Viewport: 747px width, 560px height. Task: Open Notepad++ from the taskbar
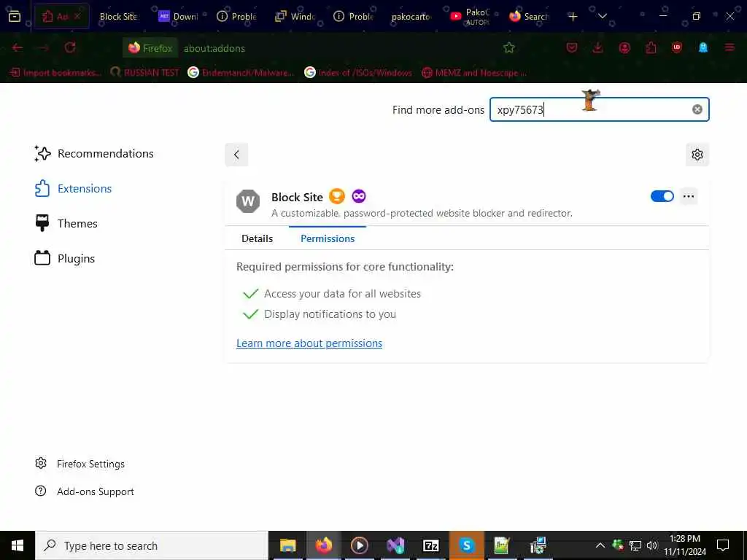(x=502, y=545)
